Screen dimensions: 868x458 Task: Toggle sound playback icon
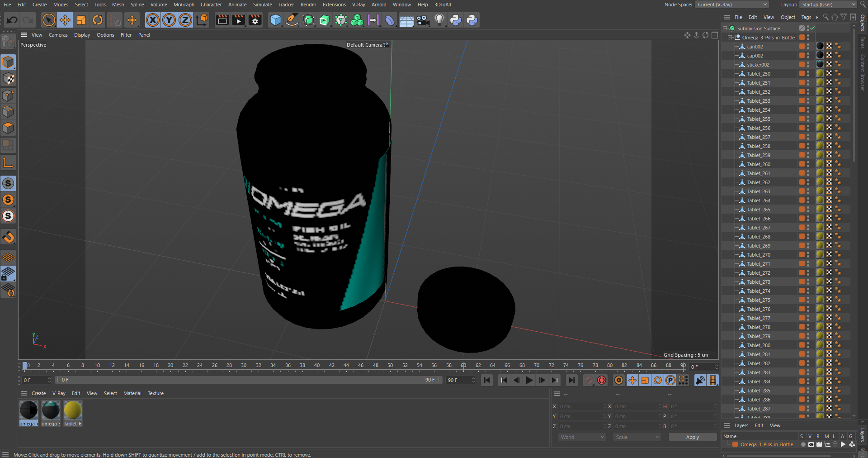[x=700, y=380]
